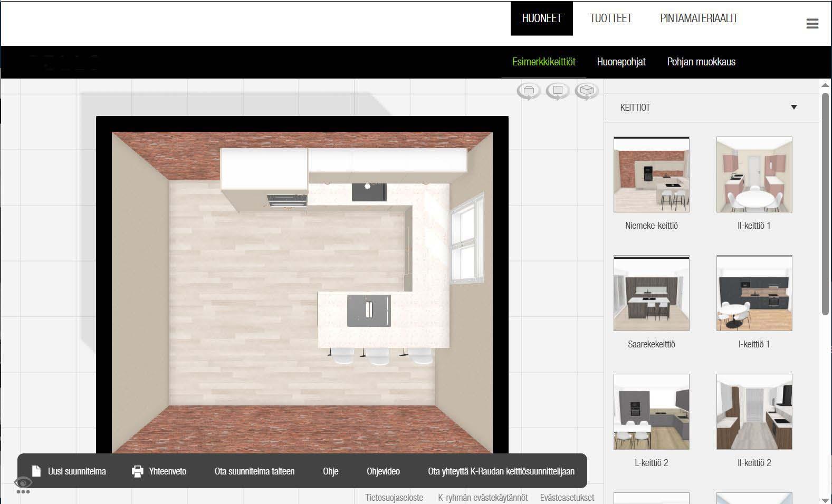Switch to top-down 2D view icon
This screenshot has width=832, height=504.
point(558,91)
